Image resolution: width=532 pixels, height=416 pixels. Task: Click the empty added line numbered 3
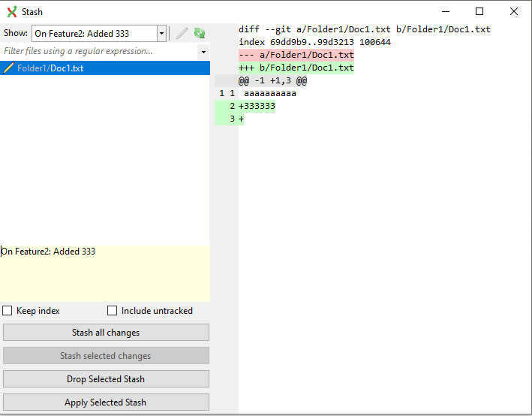[x=241, y=119]
